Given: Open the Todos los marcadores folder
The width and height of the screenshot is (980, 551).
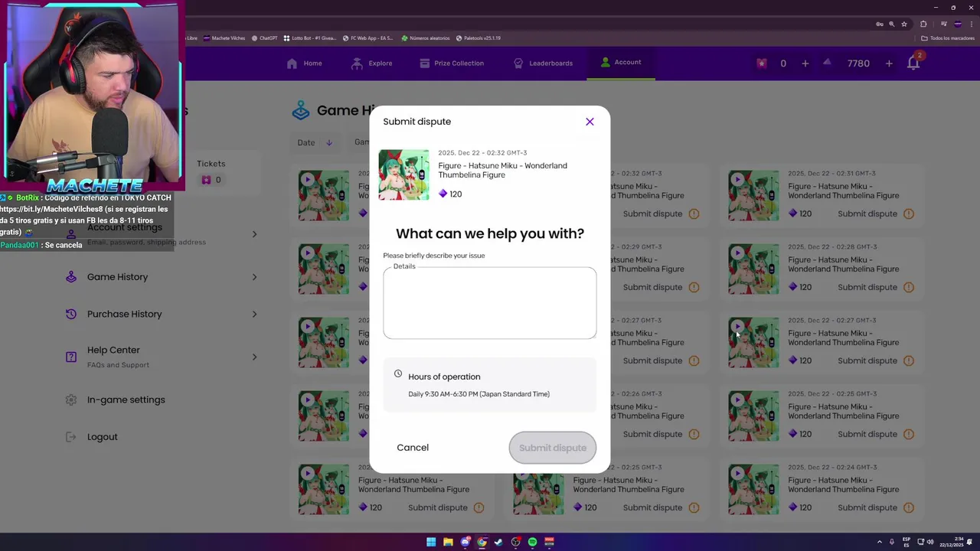Looking at the screenshot, I should tap(948, 37).
